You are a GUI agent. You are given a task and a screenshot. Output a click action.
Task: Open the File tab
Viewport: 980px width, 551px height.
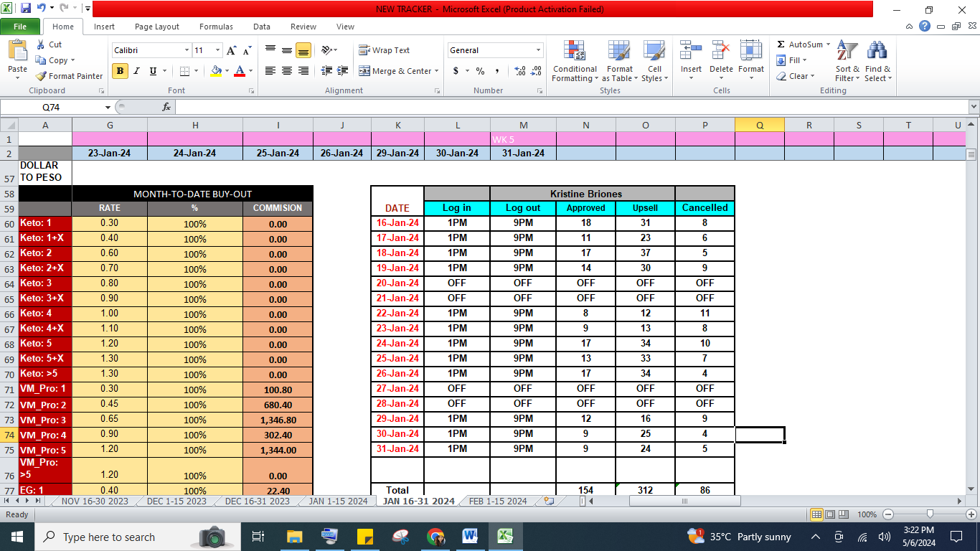coord(20,27)
